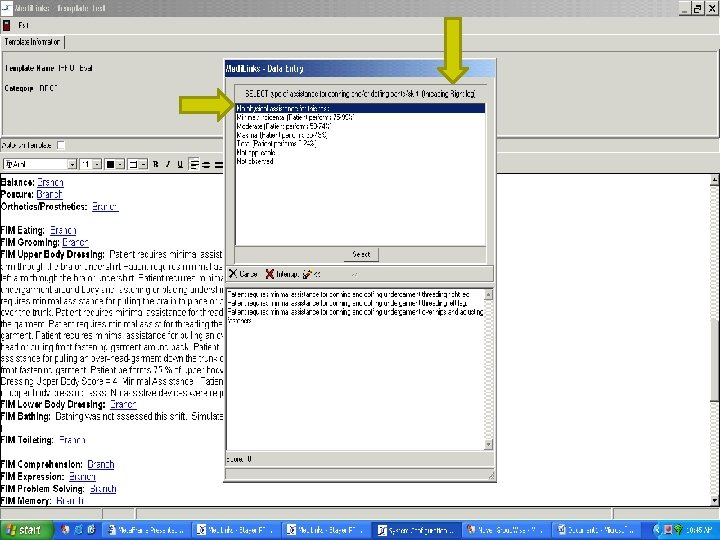Open the FIM Grooming Branch link
The height and width of the screenshot is (540, 720).
(75, 242)
